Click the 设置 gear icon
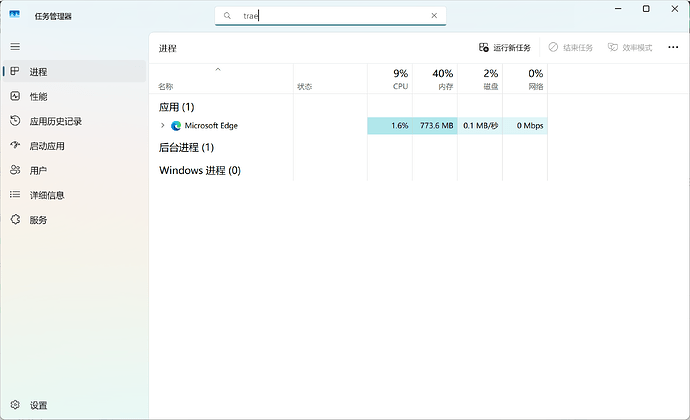 pyautogui.click(x=15, y=405)
